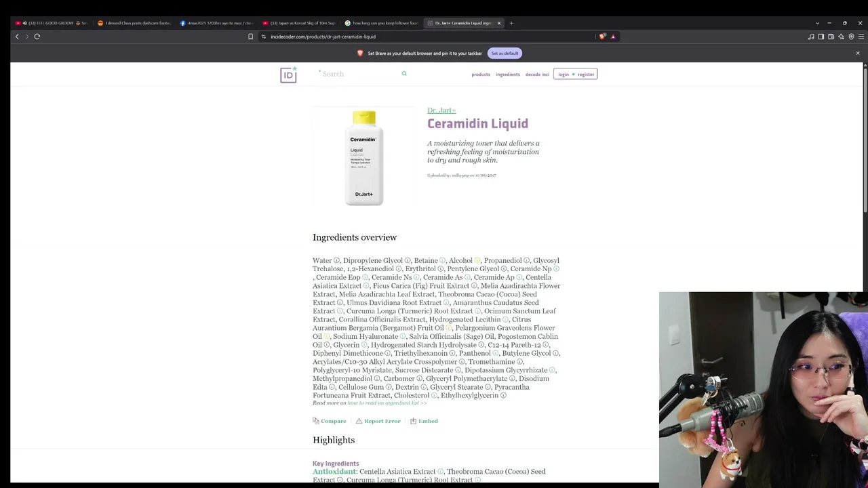The height and width of the screenshot is (488, 868).
Task: Open info icon next to Carbomer
Action: 420,379
